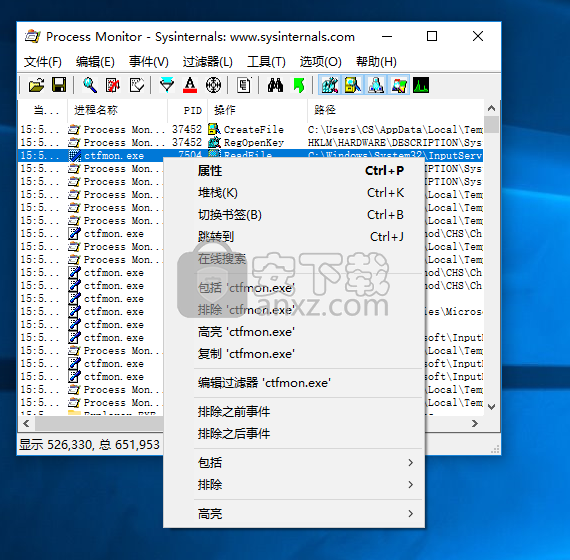Open the 选项(O) menu
The width and height of the screenshot is (570, 560).
[x=321, y=62]
